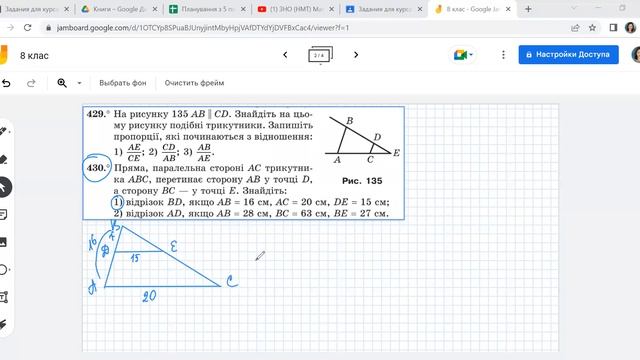Click the site lock icon in address bar
640x360 pixels.
tap(49, 28)
